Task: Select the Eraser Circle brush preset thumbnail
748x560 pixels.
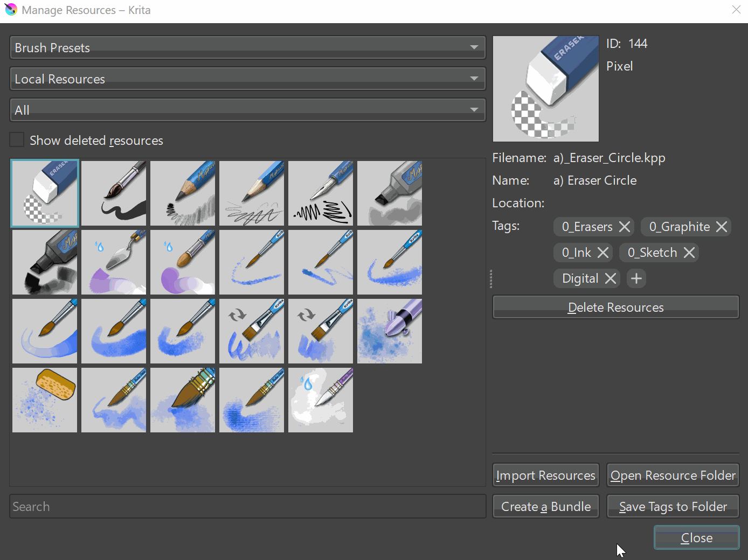Action: tap(45, 193)
